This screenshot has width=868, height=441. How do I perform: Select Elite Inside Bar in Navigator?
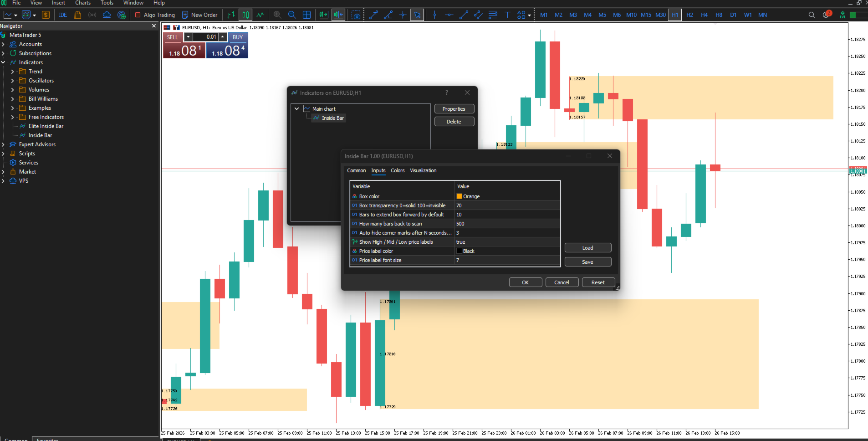click(46, 126)
